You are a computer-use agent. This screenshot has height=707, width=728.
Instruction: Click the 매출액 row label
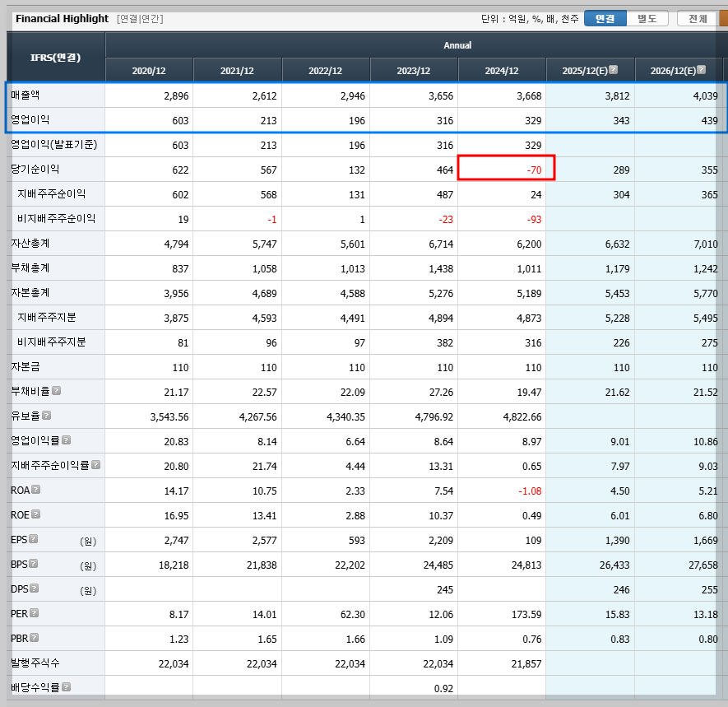(26, 95)
